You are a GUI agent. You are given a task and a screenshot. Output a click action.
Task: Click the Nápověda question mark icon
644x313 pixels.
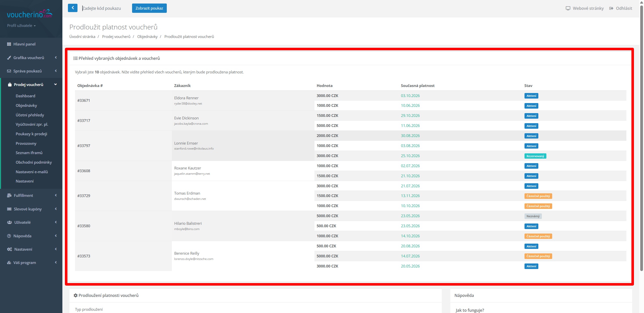(9, 236)
